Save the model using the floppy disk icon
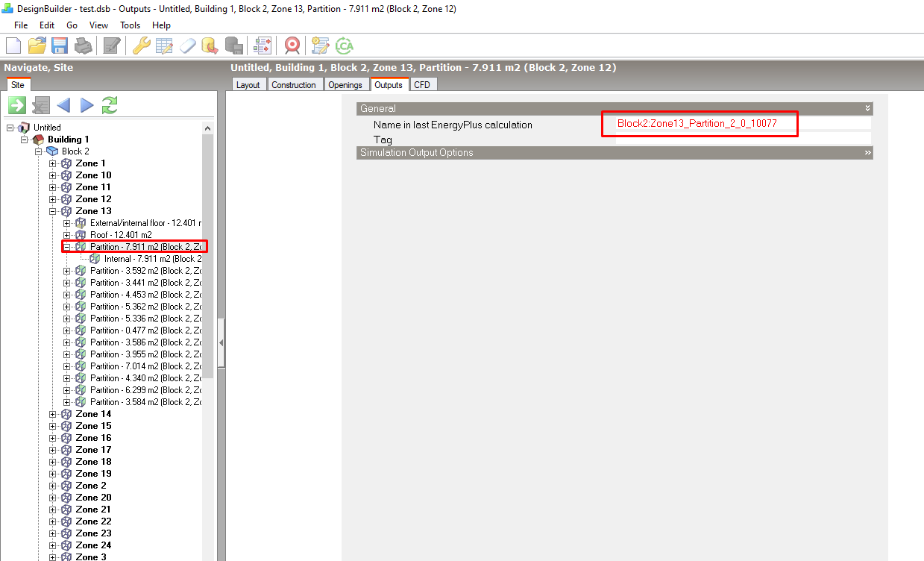The width and height of the screenshot is (924, 561). pyautogui.click(x=60, y=46)
